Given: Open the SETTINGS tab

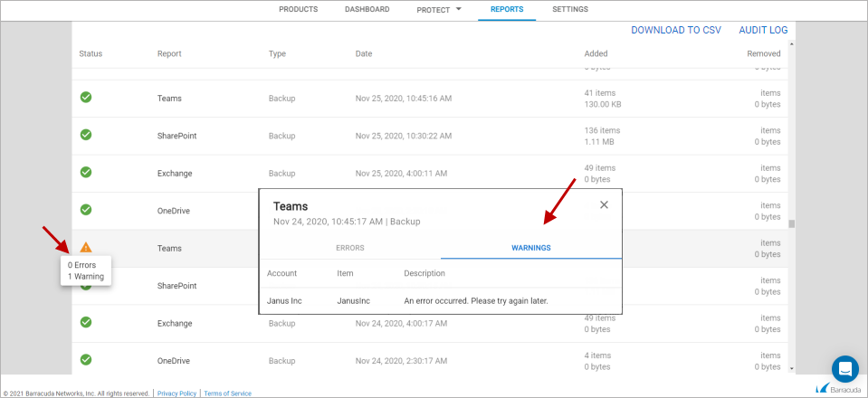Looking at the screenshot, I should [x=570, y=9].
